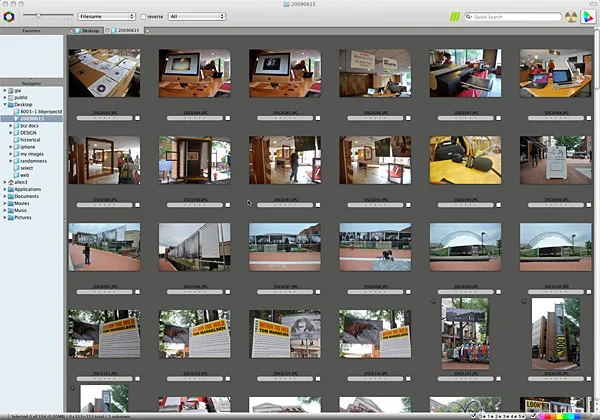Switch to the Desktop tab

[x=88, y=31]
